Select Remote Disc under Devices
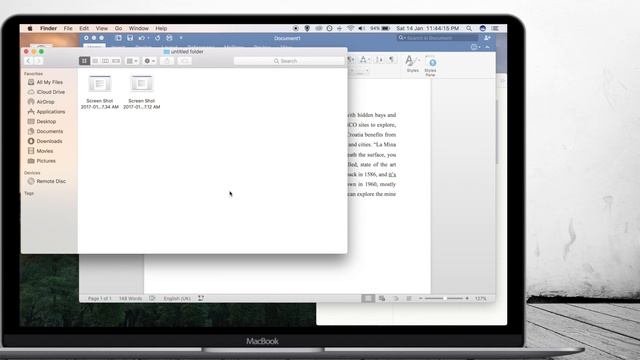This screenshot has height=360, width=640. click(47, 181)
